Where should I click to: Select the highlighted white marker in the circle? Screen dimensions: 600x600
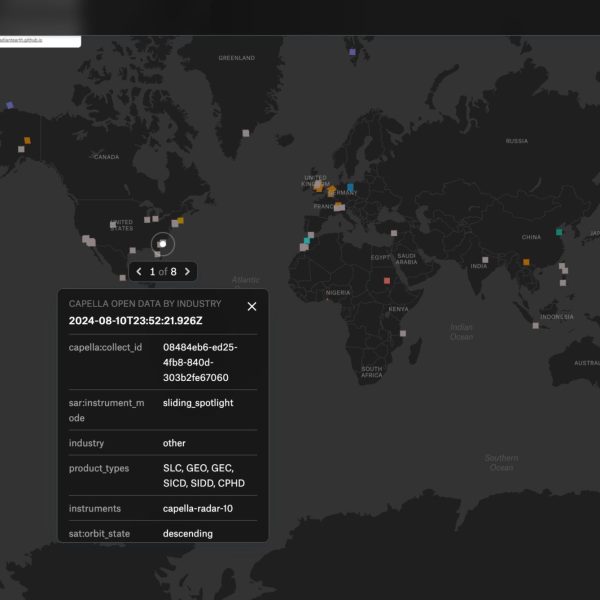pos(163,244)
